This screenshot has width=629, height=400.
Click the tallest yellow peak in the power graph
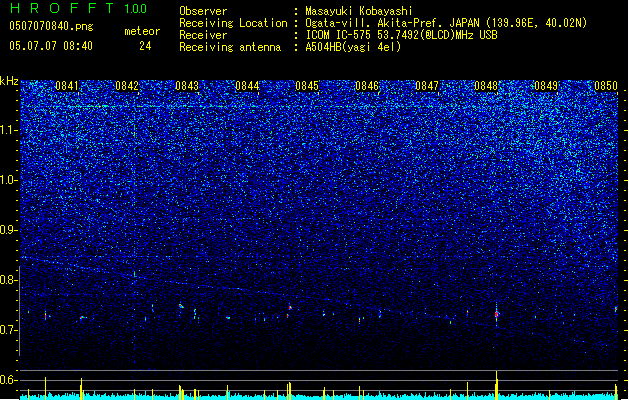[497, 383]
